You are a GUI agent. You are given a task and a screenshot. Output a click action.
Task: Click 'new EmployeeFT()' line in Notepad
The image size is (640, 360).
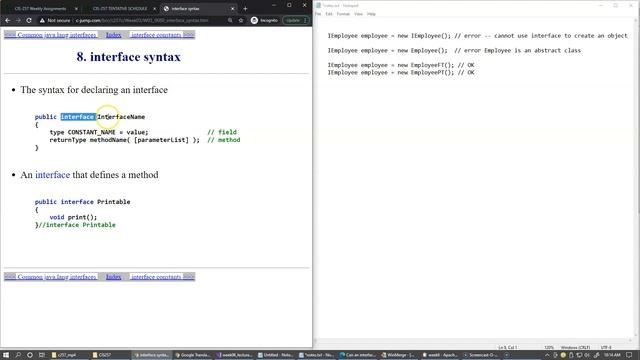[401, 65]
